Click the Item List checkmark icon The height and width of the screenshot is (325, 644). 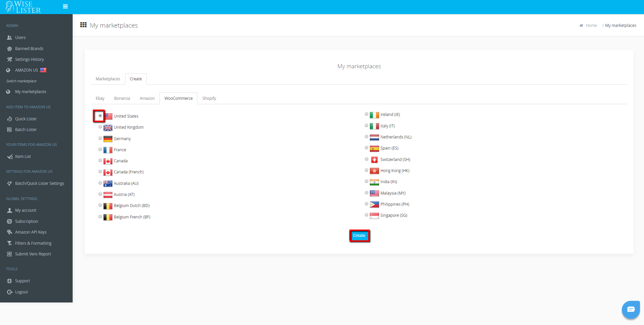pos(10,157)
